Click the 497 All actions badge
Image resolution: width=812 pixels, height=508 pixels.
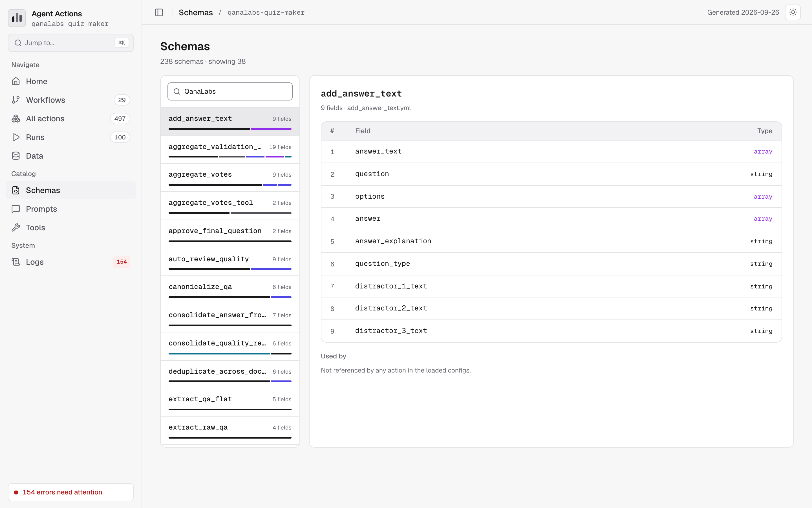tap(120, 119)
